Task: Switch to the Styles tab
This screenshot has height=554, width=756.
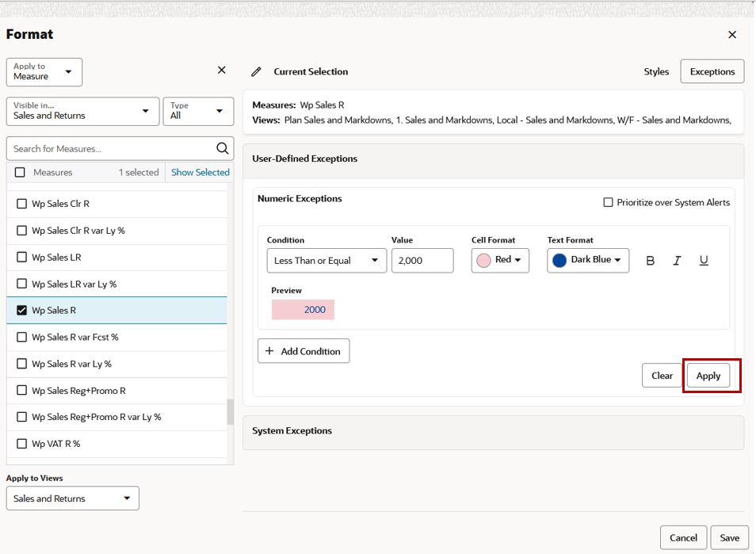Action: 656,72
